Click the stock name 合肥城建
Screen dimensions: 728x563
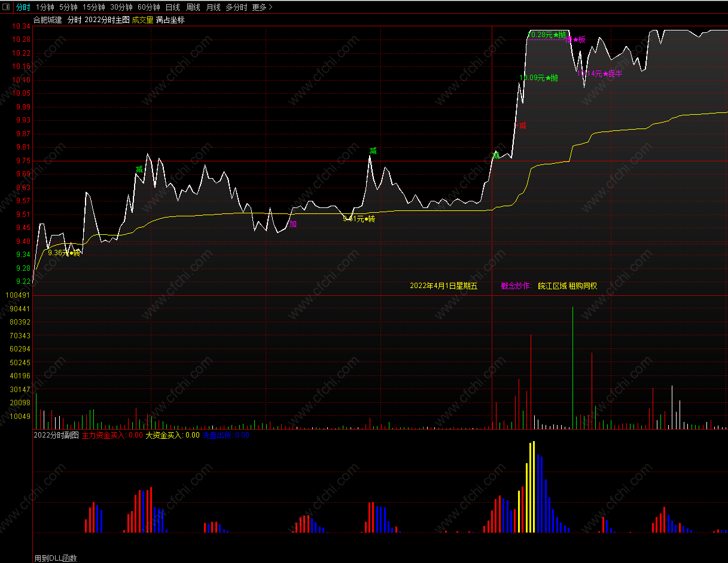pos(48,20)
